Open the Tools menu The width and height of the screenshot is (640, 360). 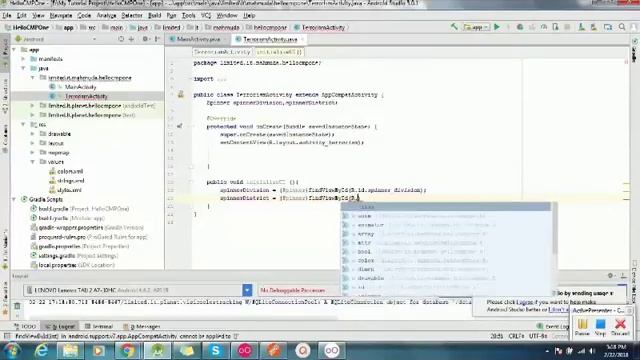(188, 16)
